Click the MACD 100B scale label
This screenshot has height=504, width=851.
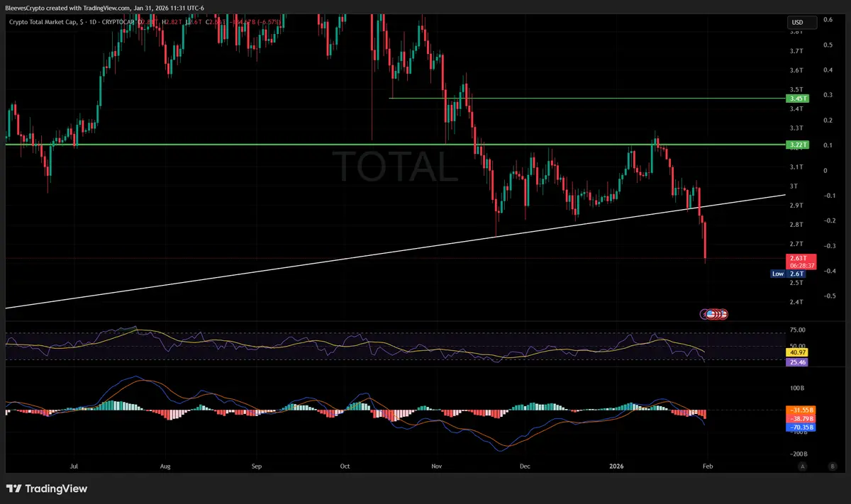tap(796, 388)
